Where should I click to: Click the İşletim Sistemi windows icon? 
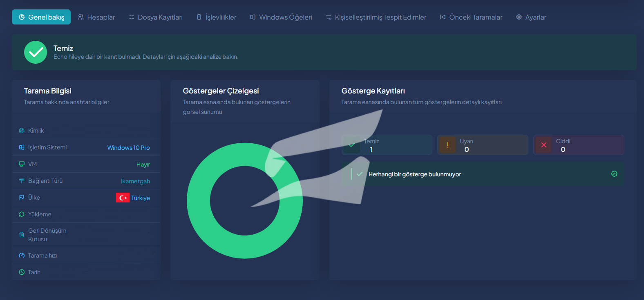coord(22,147)
